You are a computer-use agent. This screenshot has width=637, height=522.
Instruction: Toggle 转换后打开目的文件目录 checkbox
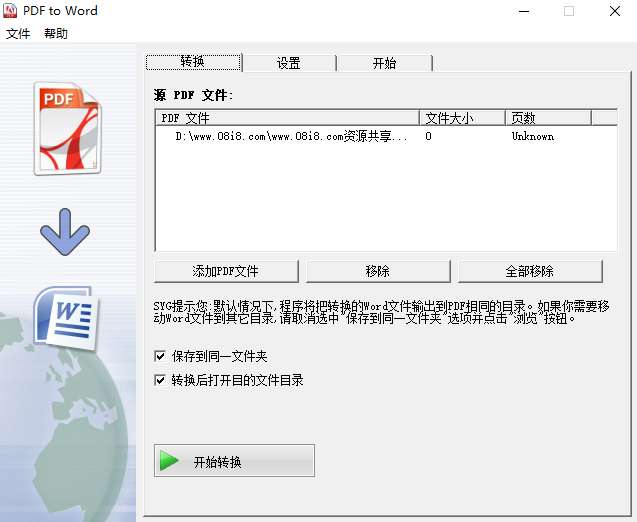pyautogui.click(x=160, y=380)
